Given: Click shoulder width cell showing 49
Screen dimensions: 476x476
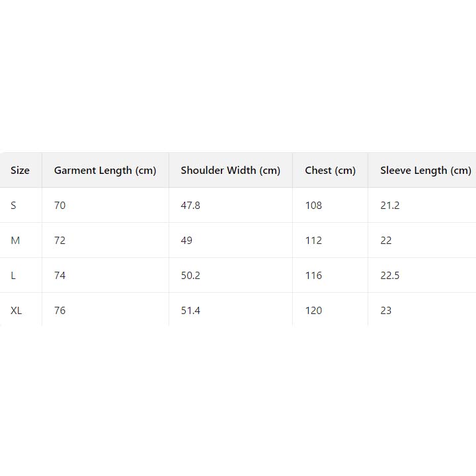Looking at the screenshot, I should [x=186, y=241].
